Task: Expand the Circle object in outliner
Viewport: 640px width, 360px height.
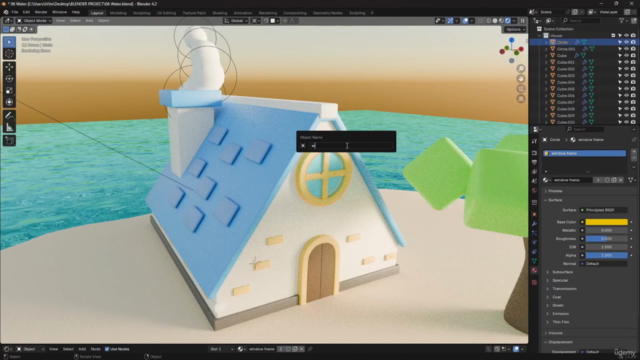Action: (x=546, y=42)
